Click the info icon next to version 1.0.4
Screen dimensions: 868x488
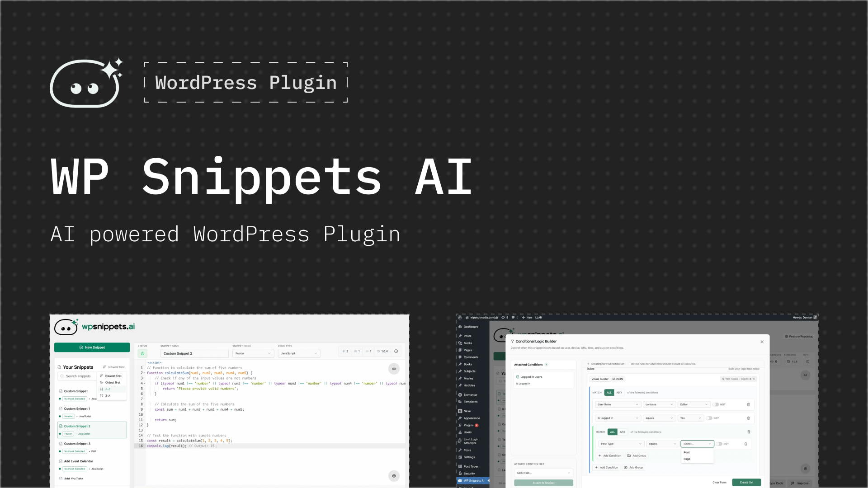[x=396, y=352]
